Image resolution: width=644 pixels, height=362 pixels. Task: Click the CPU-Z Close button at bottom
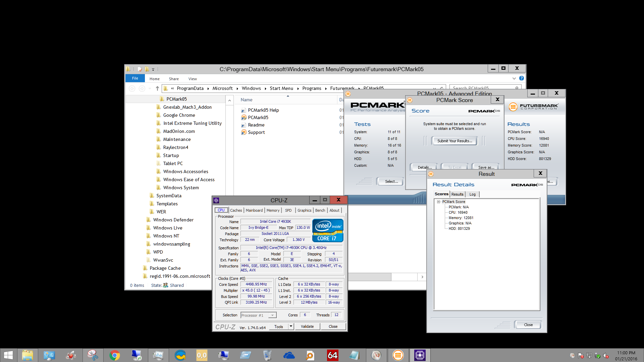click(333, 326)
